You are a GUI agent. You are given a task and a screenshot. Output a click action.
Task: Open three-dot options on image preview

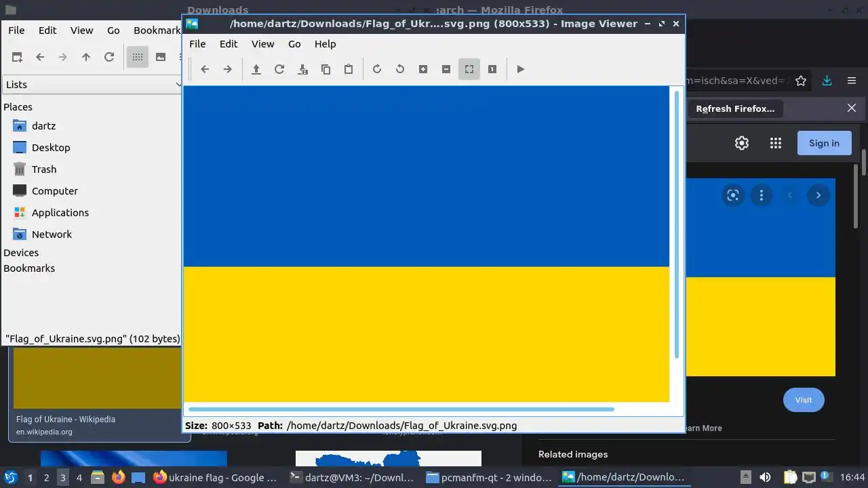[762, 195]
